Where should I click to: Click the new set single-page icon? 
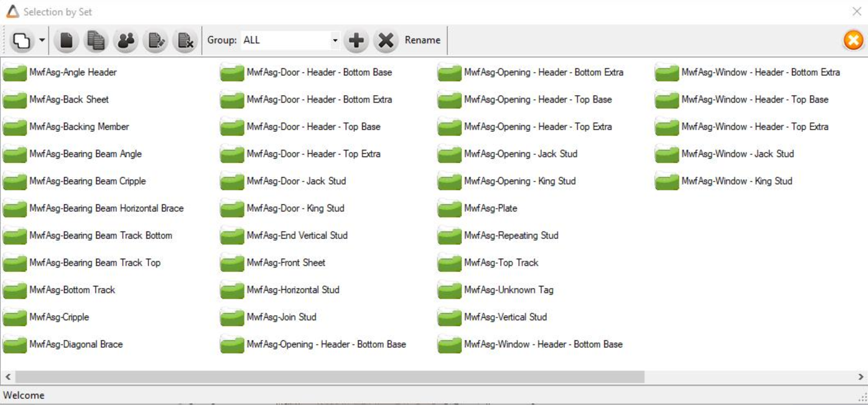(x=66, y=41)
